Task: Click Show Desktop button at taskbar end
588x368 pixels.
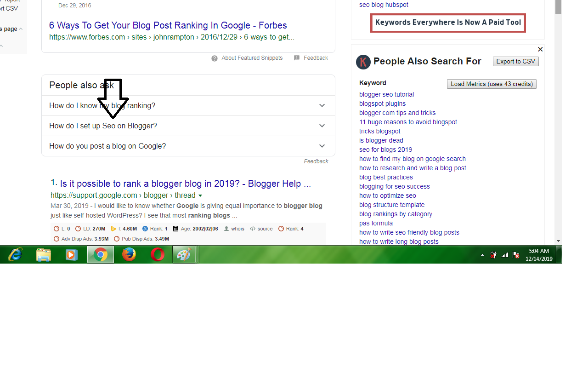Action: coord(559,254)
